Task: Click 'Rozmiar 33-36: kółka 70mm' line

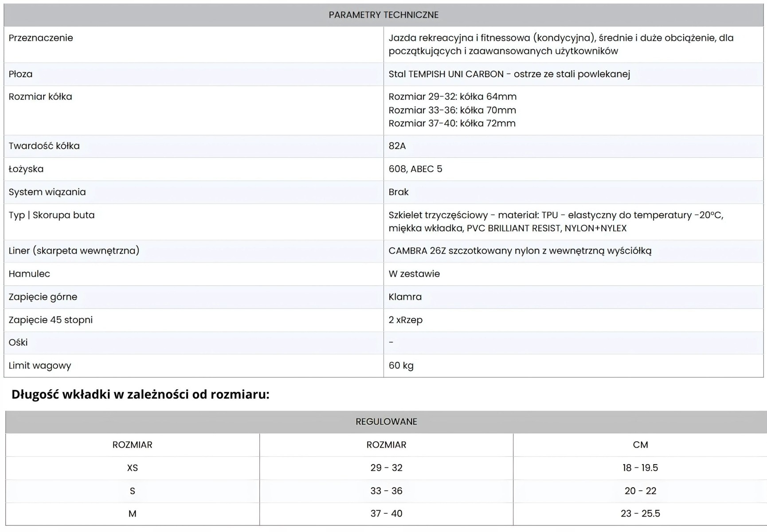Action: tap(452, 110)
